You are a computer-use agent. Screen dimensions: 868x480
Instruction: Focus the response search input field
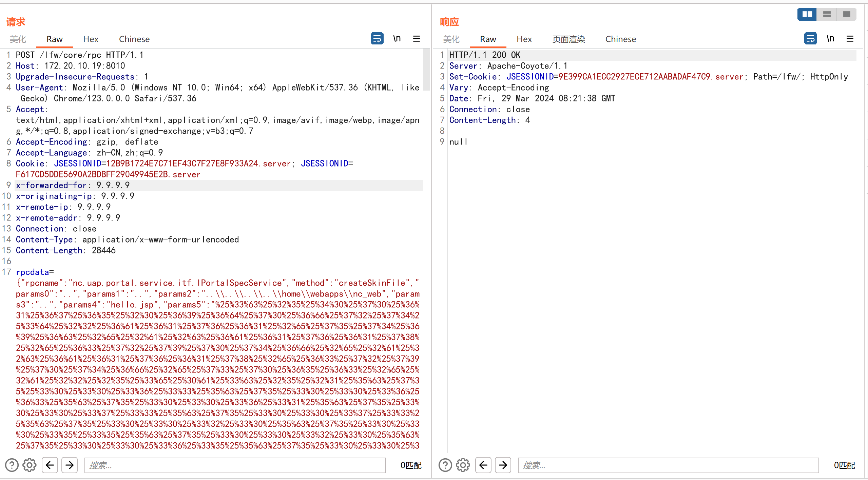click(x=668, y=465)
